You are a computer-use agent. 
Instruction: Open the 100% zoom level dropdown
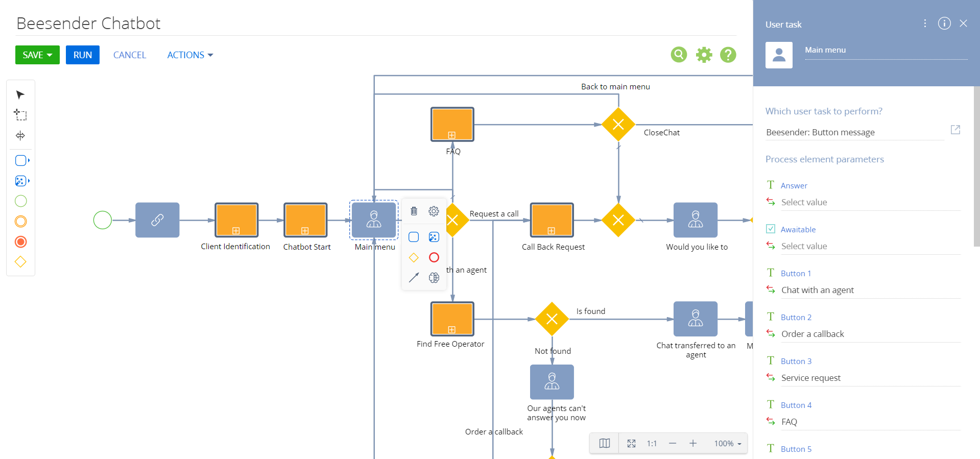click(x=728, y=443)
